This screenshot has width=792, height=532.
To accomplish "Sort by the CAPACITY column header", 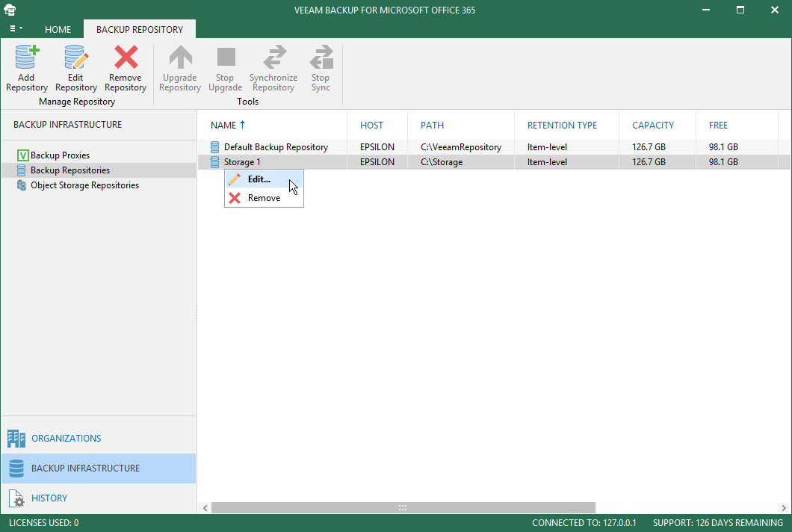I will pyautogui.click(x=653, y=126).
